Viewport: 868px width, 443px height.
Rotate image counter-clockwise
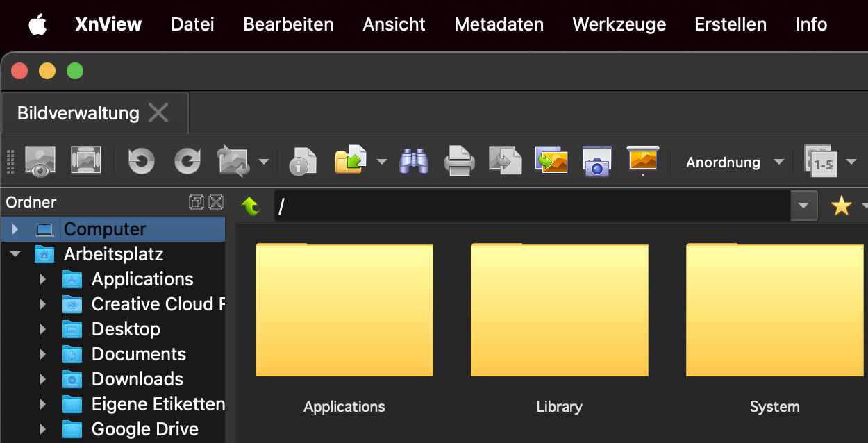[x=142, y=161]
